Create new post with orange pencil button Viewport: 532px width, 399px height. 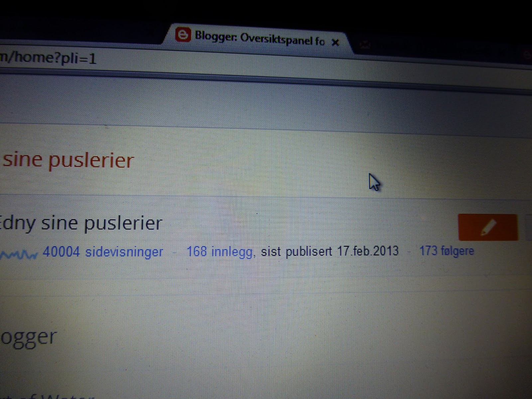[488, 227]
